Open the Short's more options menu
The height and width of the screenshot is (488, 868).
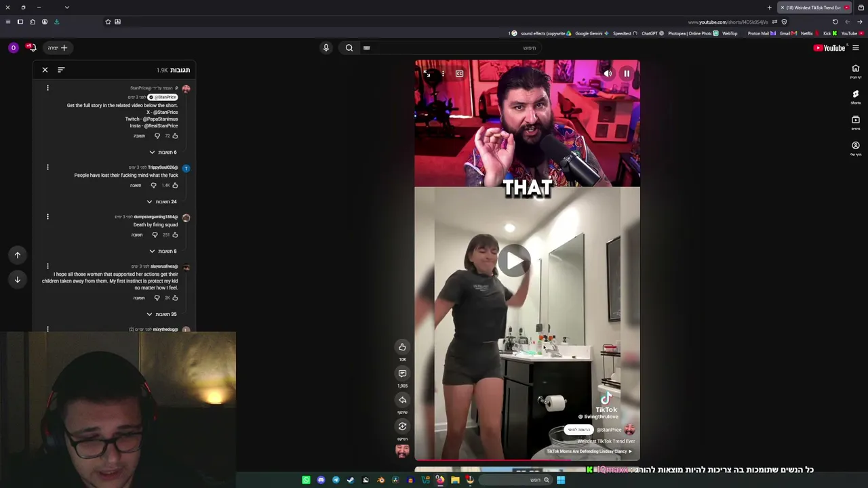point(443,73)
